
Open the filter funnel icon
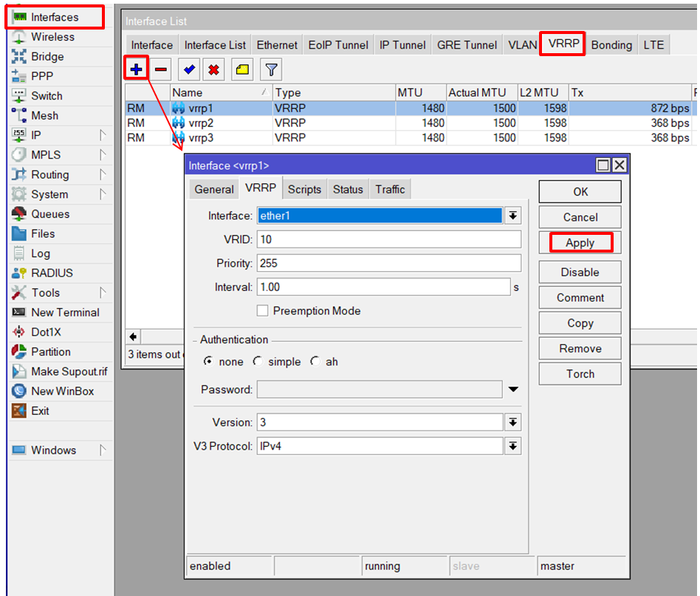point(272,70)
